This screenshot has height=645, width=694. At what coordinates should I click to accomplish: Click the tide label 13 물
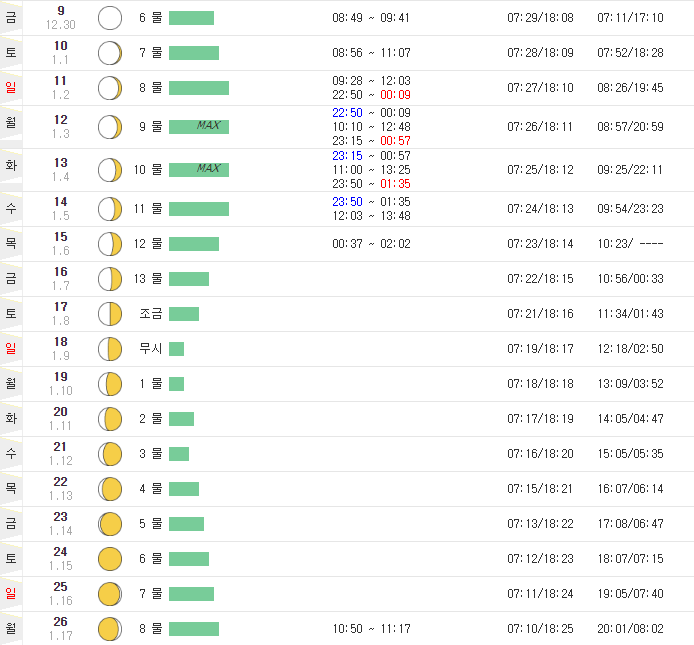pyautogui.click(x=148, y=278)
